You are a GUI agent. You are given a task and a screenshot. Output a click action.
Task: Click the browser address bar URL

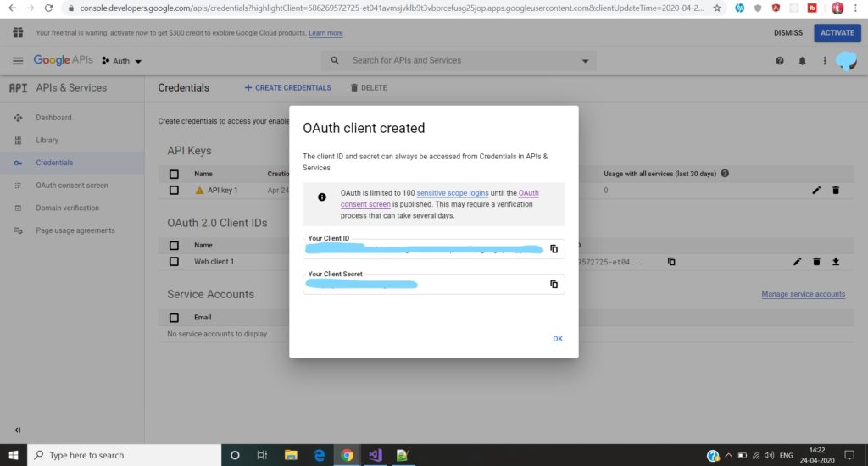pos(392,8)
